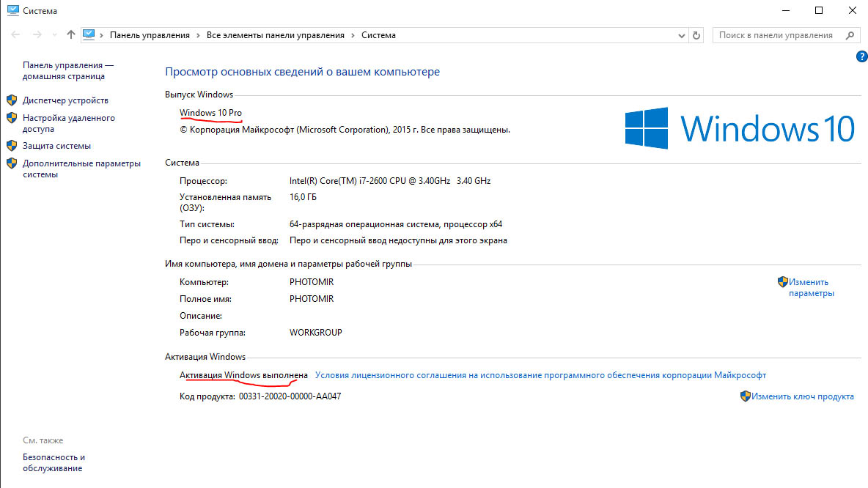Click 'Система' breadcrumb in address bar

(x=378, y=35)
